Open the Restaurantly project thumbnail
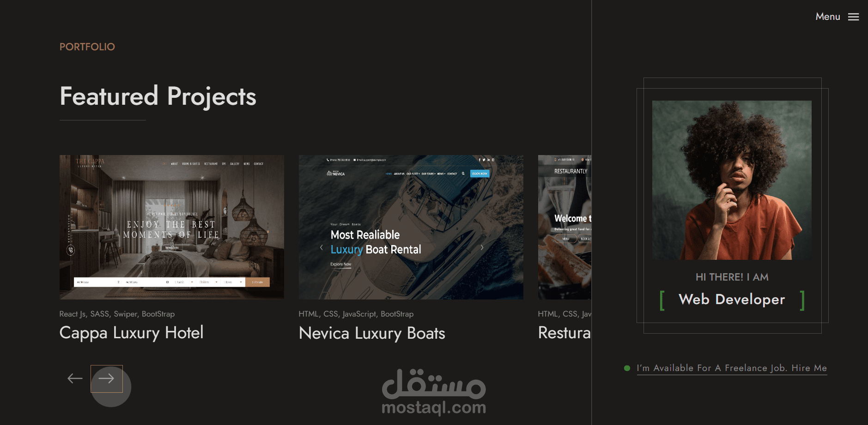This screenshot has height=425, width=868. click(565, 227)
